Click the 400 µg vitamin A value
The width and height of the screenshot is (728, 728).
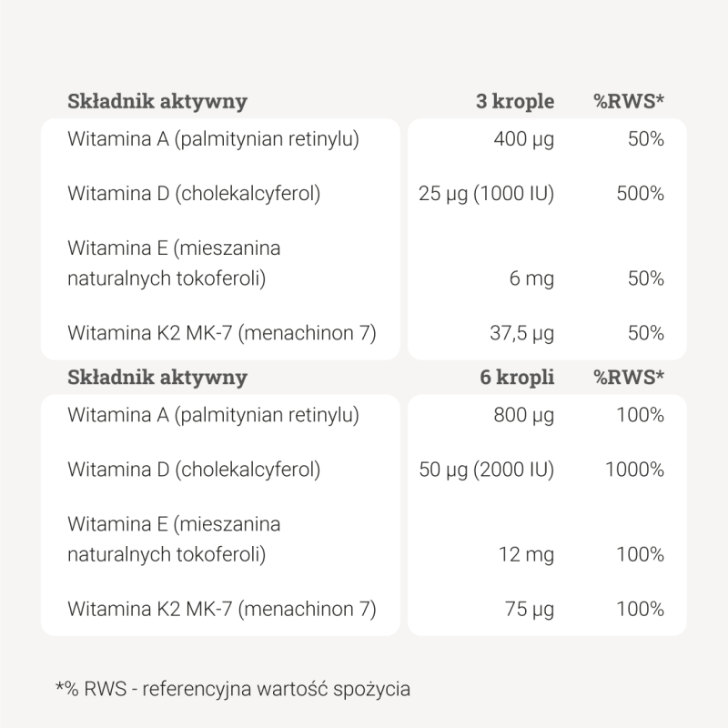point(523,139)
